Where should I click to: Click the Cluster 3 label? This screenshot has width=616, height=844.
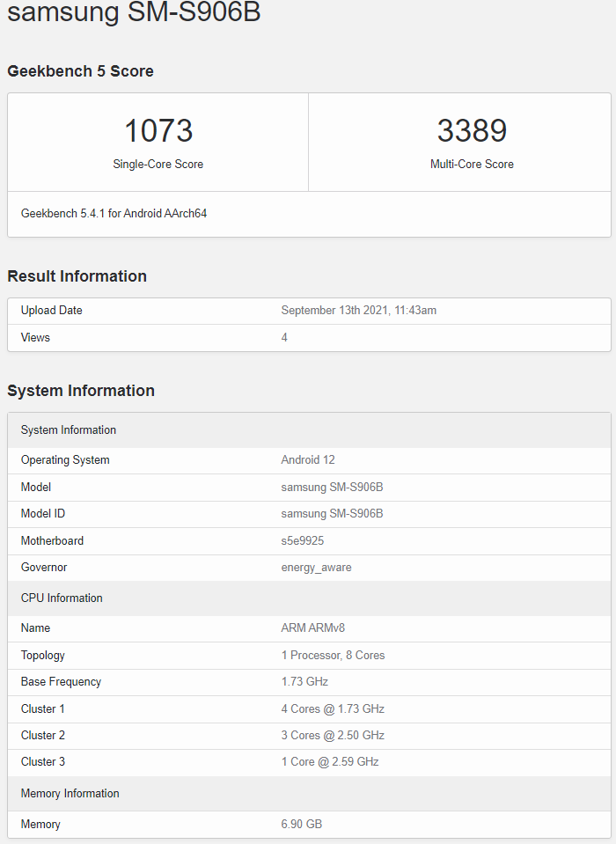coord(43,761)
